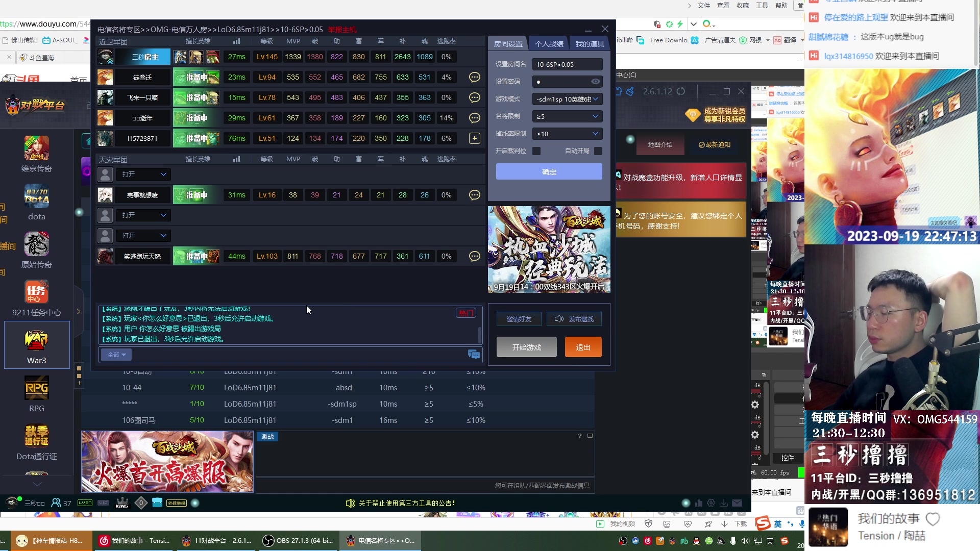Click the platform refresh icon beside 2.6.1.12

tap(681, 91)
